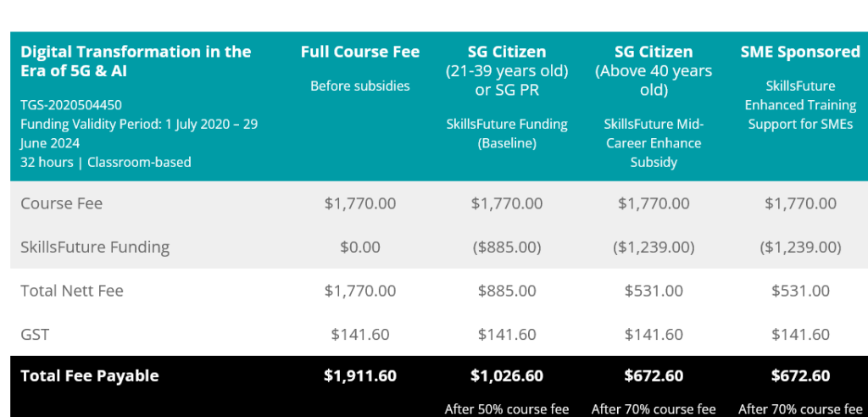Click the $1,026.60 total fee amount
Image resolution: width=868 pixels, height=417 pixels.
click(507, 376)
